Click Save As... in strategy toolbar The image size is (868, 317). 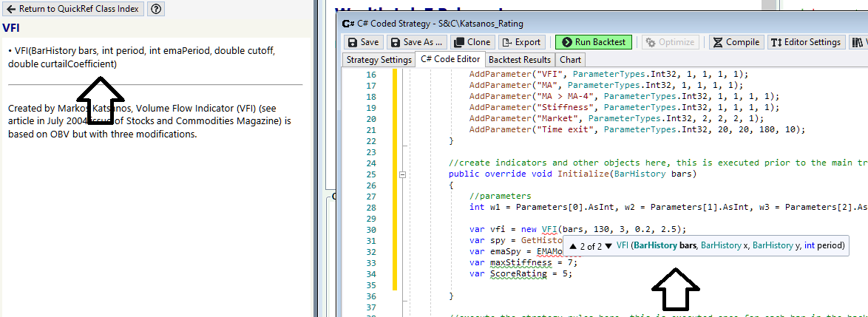coord(417,42)
